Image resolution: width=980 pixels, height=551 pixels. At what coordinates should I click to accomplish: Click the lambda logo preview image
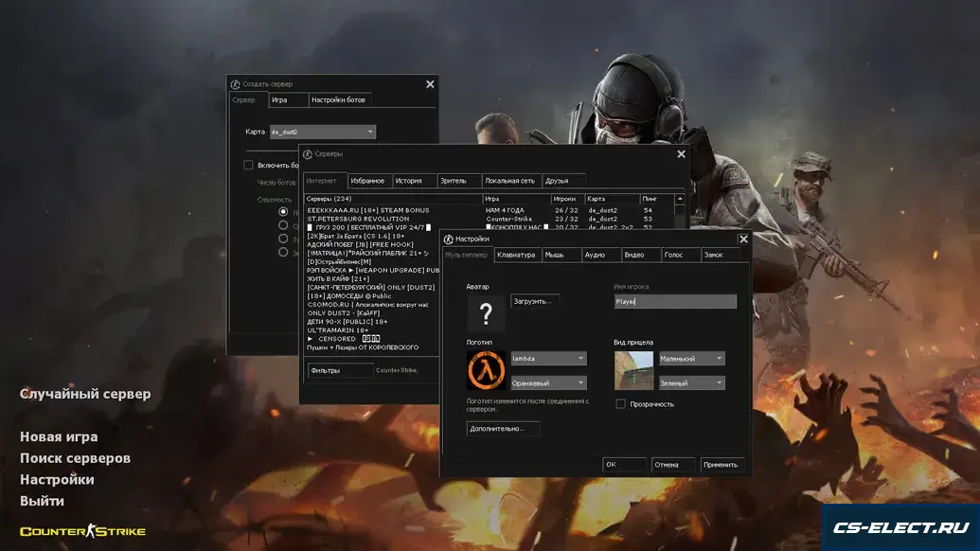point(486,370)
